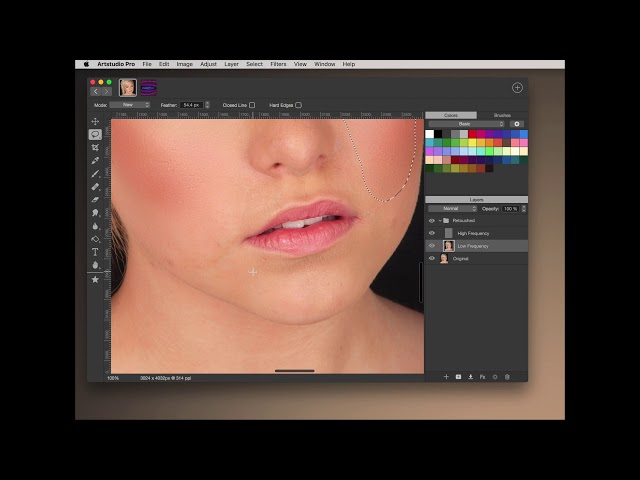This screenshot has width=640, height=480.
Task: Pick the black color swatch
Action: (x=438, y=134)
